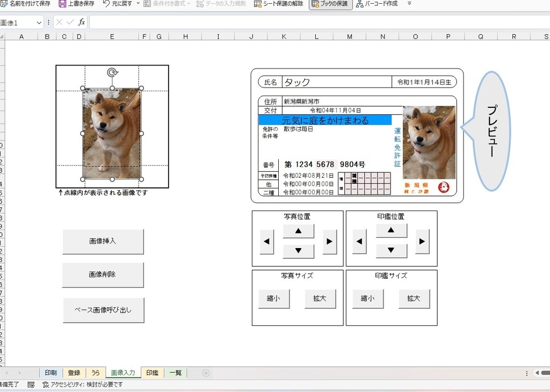
Task: Switch to the 印鑑 sheet tab
Action: click(x=151, y=372)
